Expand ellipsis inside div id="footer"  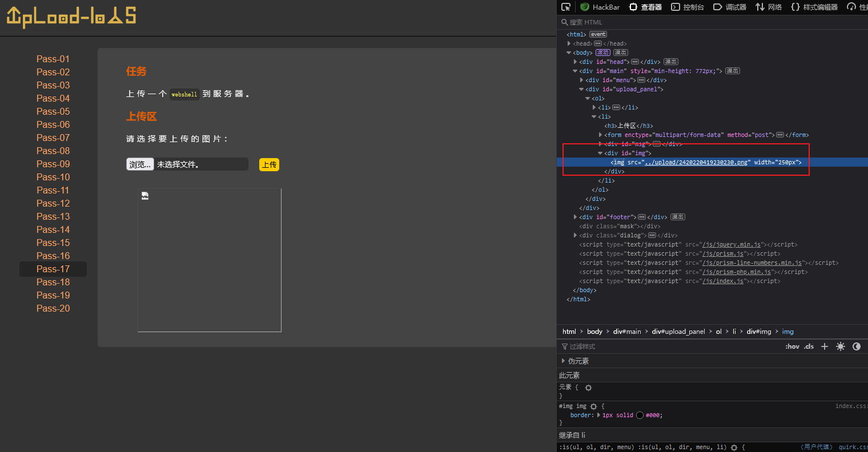tap(642, 217)
